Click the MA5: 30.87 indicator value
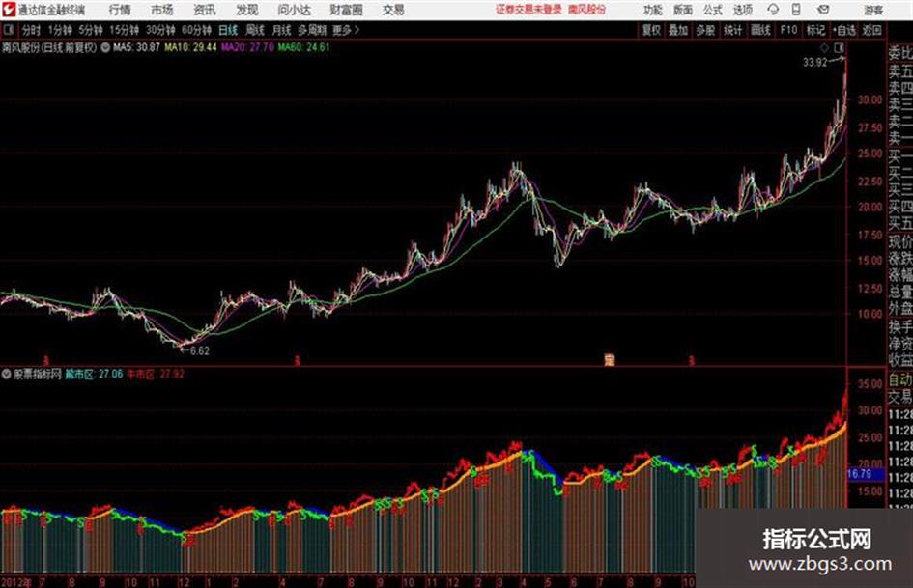 pyautogui.click(x=136, y=47)
